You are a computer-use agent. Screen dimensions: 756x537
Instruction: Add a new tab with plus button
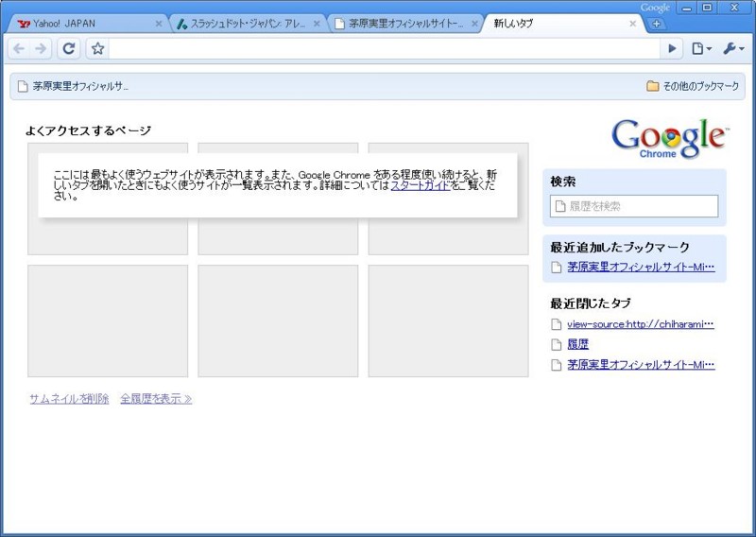tap(656, 24)
